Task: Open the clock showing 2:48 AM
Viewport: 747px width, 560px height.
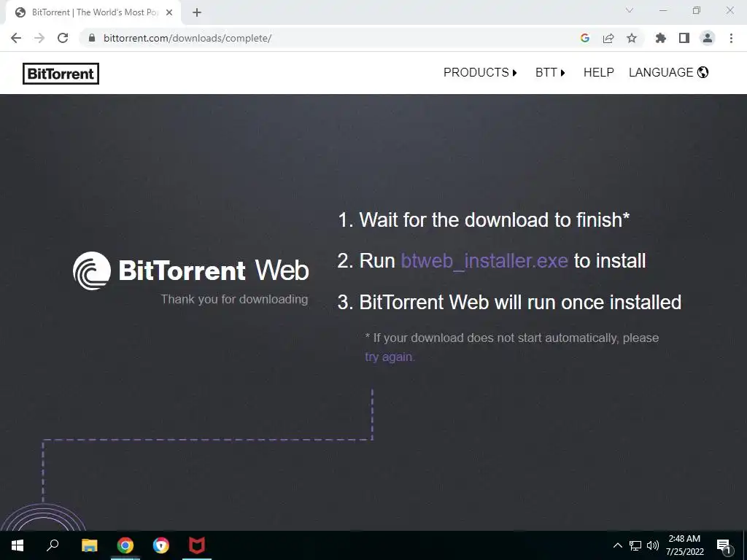Action: coord(684,545)
